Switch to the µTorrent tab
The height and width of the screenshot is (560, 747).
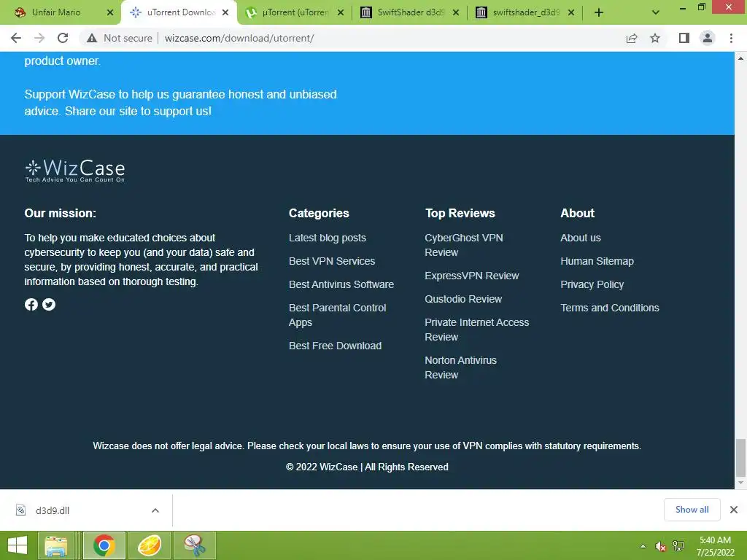(295, 12)
